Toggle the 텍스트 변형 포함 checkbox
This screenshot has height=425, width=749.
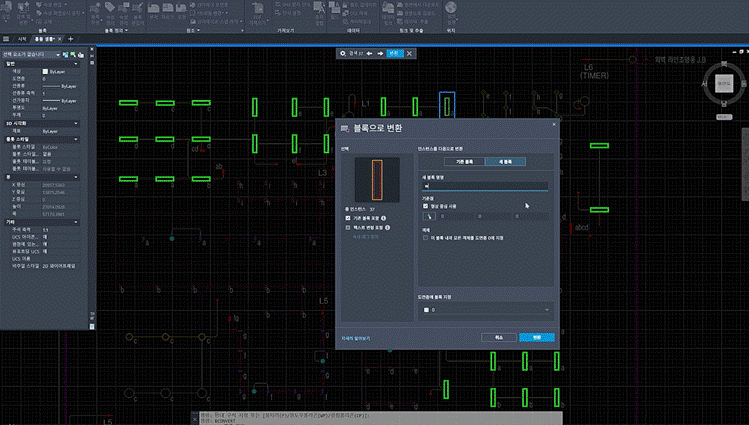(348, 227)
